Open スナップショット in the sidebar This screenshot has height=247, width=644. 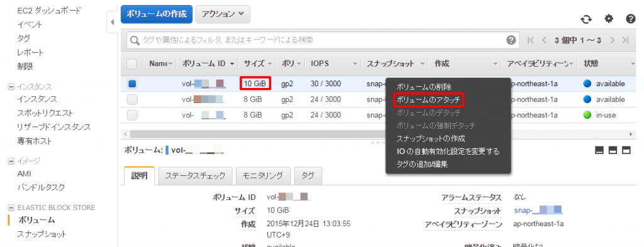tap(41, 234)
